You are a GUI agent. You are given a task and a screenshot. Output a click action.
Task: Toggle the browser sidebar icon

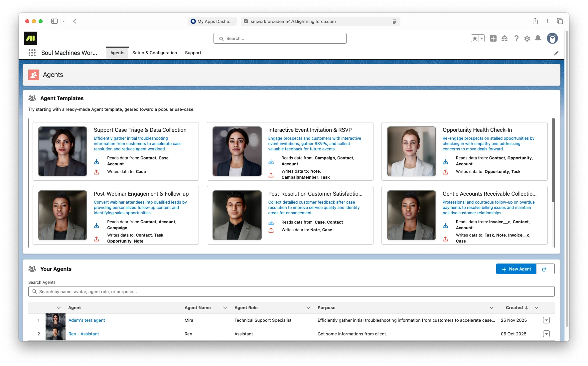point(54,21)
